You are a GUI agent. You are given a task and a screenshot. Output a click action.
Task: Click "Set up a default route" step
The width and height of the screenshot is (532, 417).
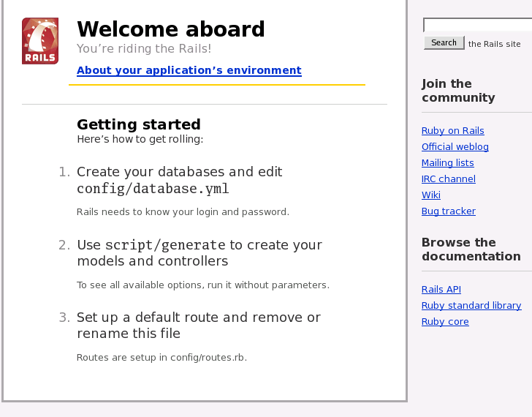(x=199, y=326)
